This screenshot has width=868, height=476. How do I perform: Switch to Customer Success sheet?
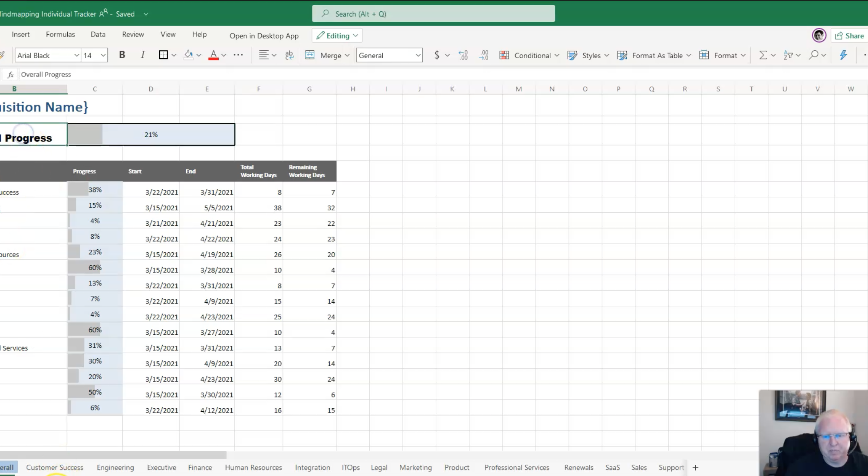click(x=55, y=467)
